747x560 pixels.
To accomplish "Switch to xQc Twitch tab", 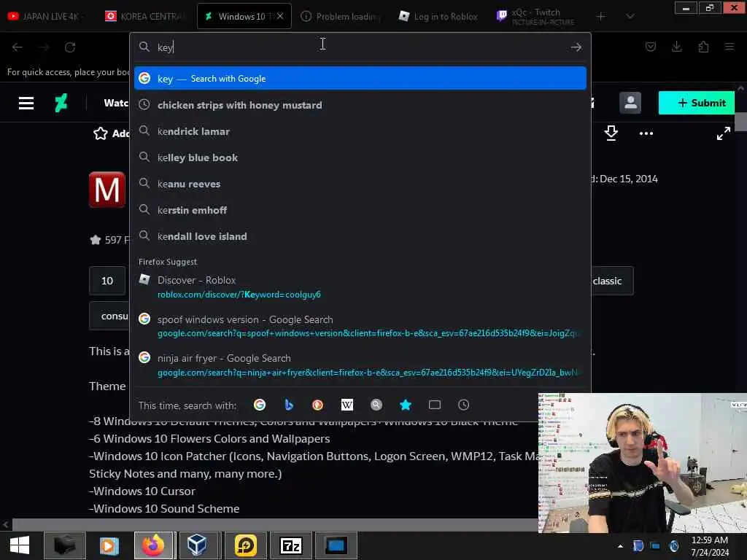I will point(536,16).
